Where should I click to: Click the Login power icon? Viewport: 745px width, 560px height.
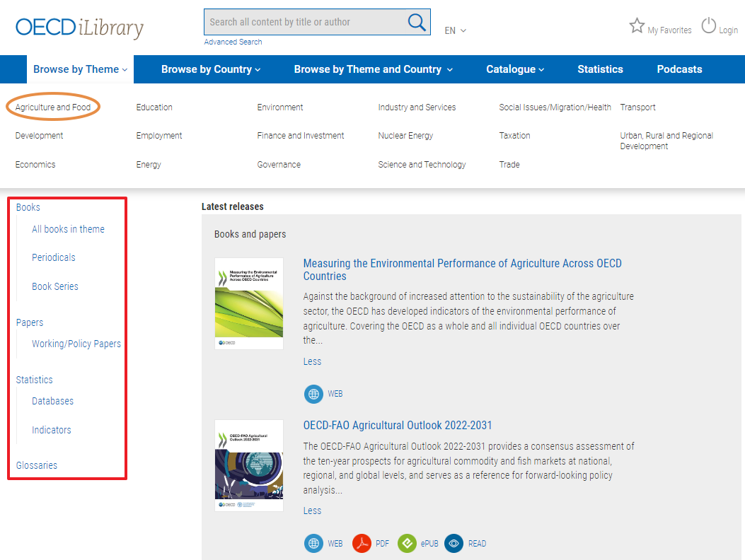709,27
